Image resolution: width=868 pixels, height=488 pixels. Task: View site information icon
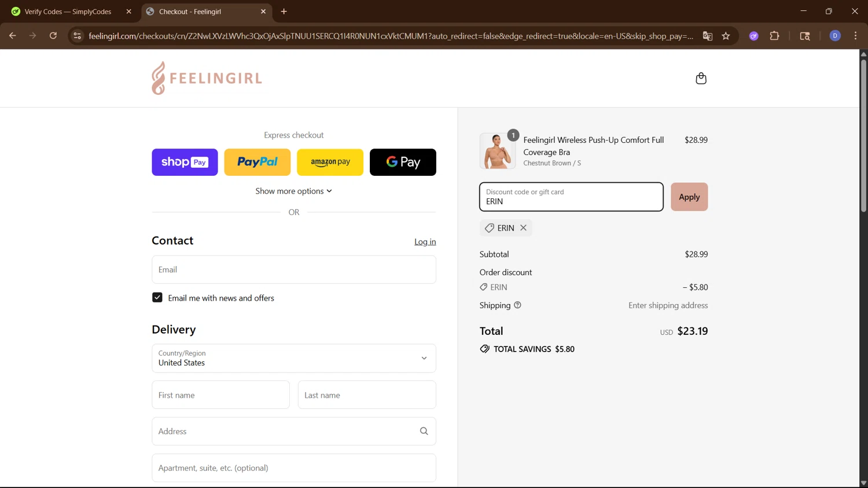77,36
